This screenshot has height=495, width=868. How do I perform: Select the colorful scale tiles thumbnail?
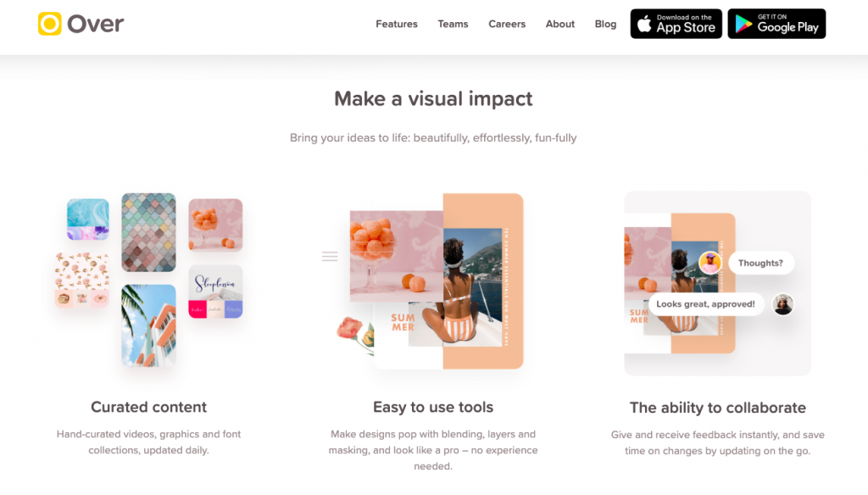[148, 232]
